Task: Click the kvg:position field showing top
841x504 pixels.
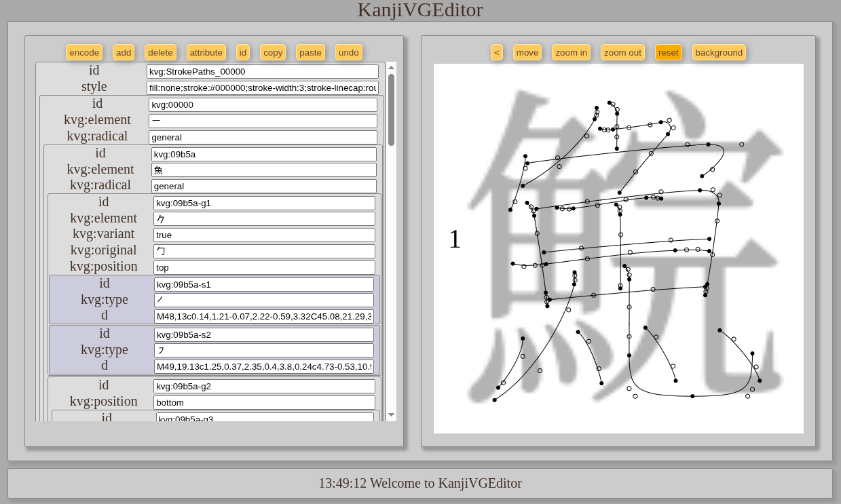Action: pyautogui.click(x=264, y=267)
